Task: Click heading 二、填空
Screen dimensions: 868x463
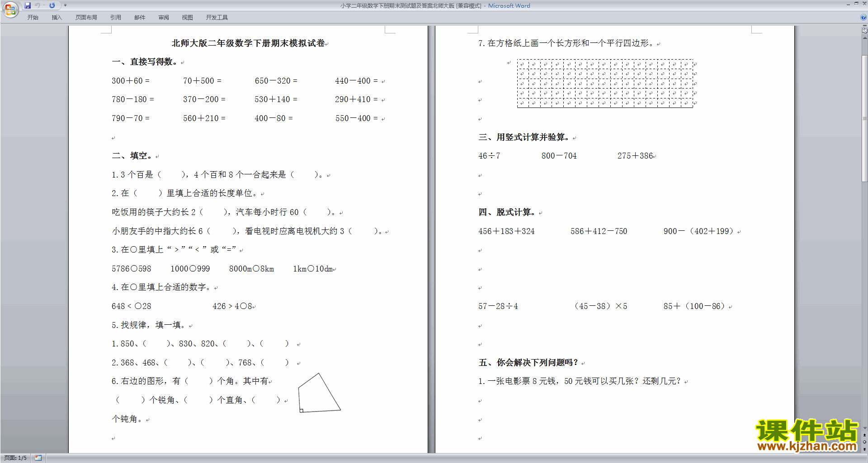Action: [x=132, y=156]
